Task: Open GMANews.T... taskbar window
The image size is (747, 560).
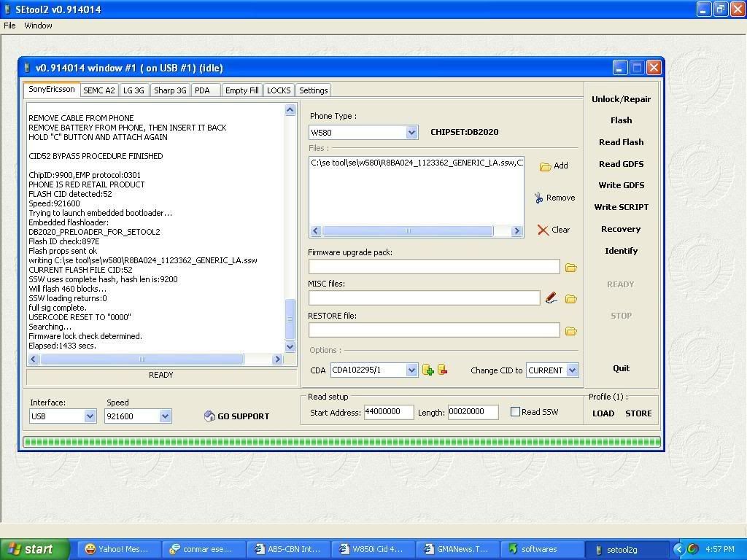Action: 457,549
